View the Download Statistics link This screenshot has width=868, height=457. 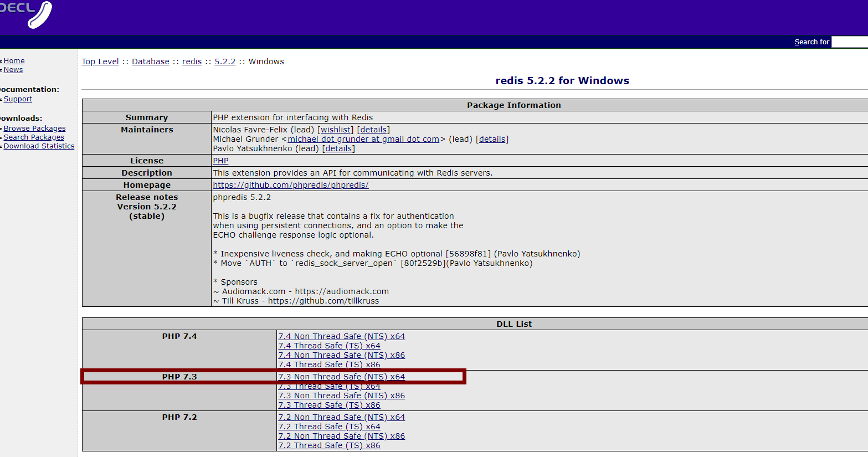(39, 146)
